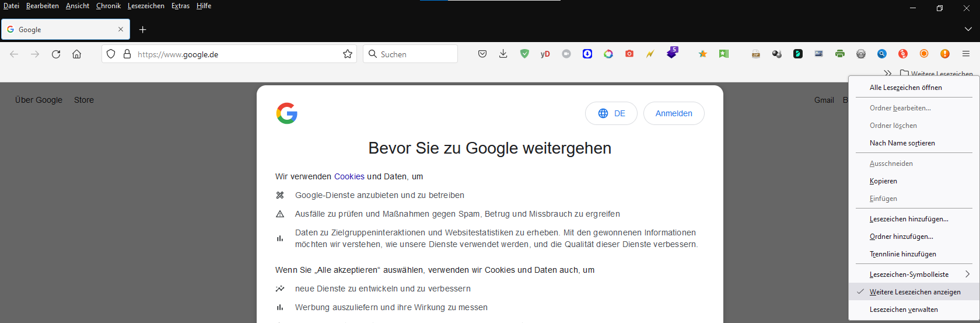Click the ZIP extension icon
The width and height of the screenshot is (980, 323).
756,54
